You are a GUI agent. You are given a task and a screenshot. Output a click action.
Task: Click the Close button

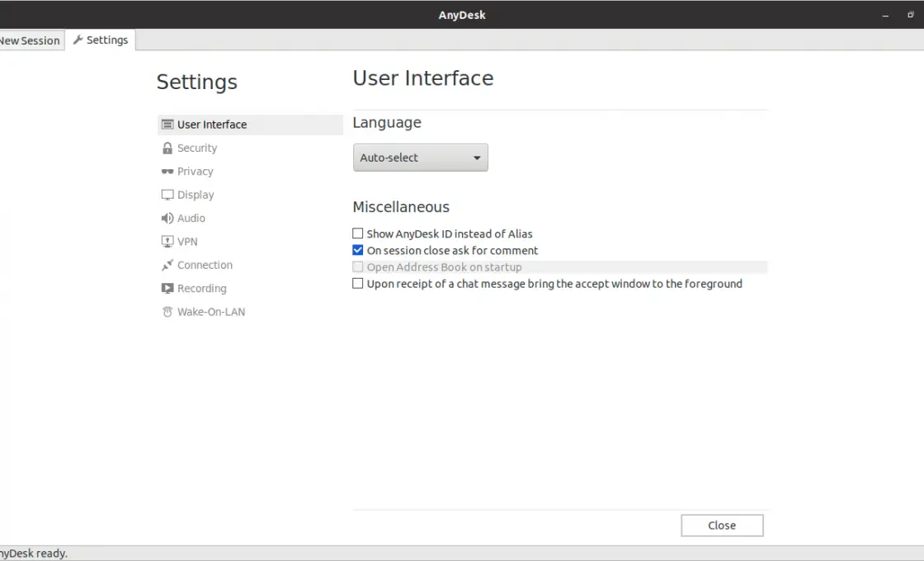click(722, 525)
